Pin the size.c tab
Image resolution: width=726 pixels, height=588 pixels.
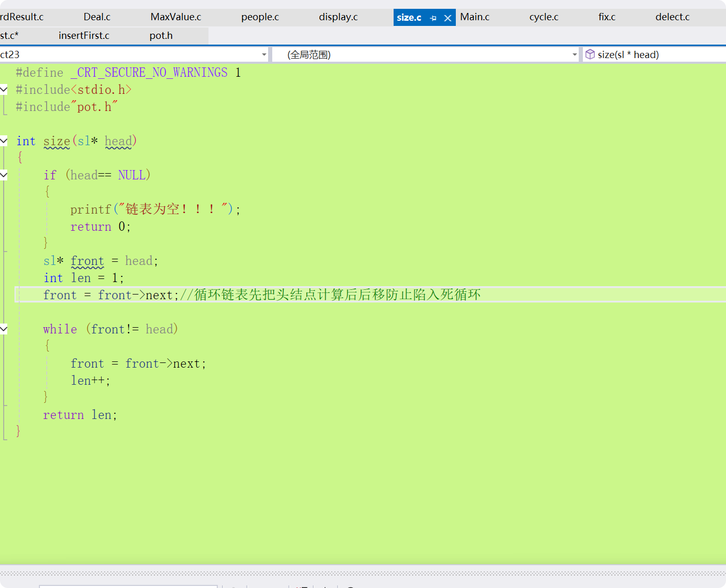coord(434,18)
